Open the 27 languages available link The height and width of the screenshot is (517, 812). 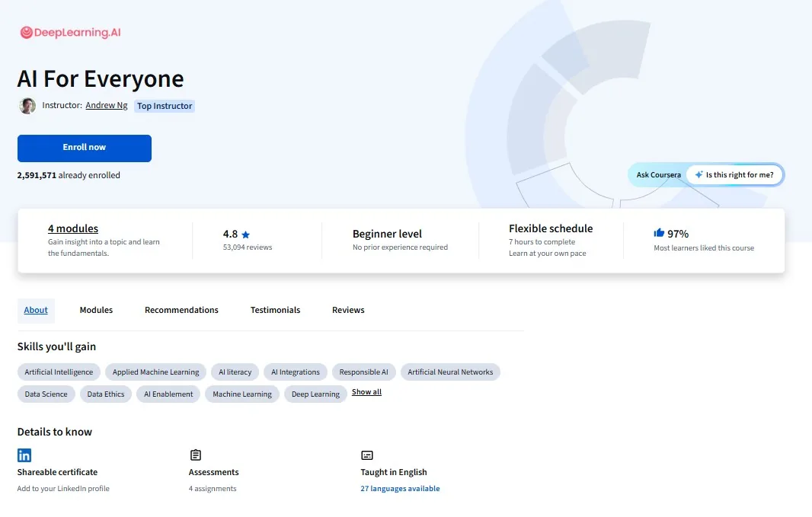pos(400,489)
